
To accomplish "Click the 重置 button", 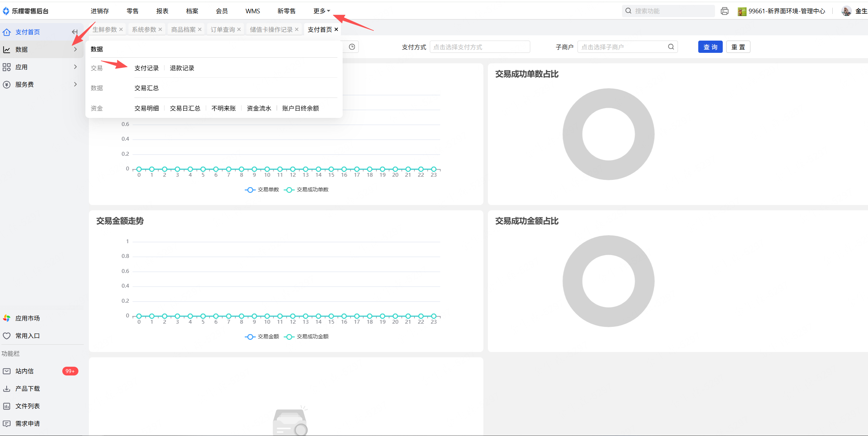I will (x=738, y=47).
